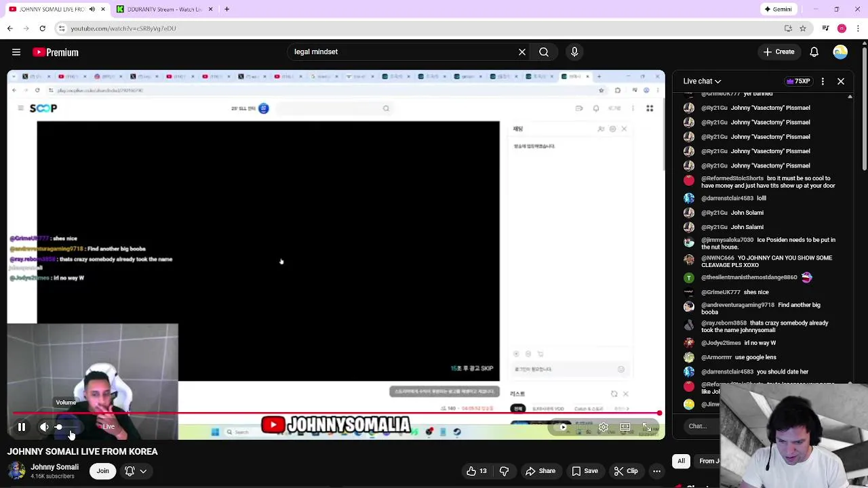Switch to theater mode

625,427
